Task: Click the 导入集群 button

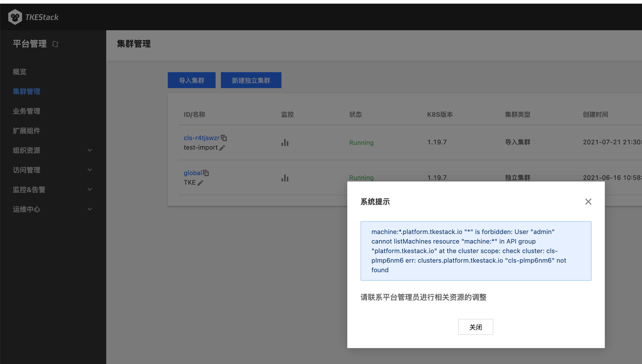Action: pyautogui.click(x=191, y=80)
